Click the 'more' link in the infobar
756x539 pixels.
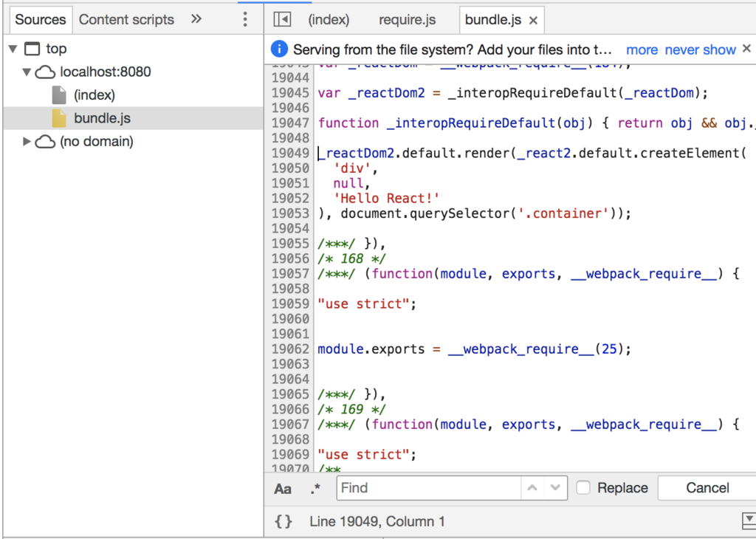click(642, 49)
